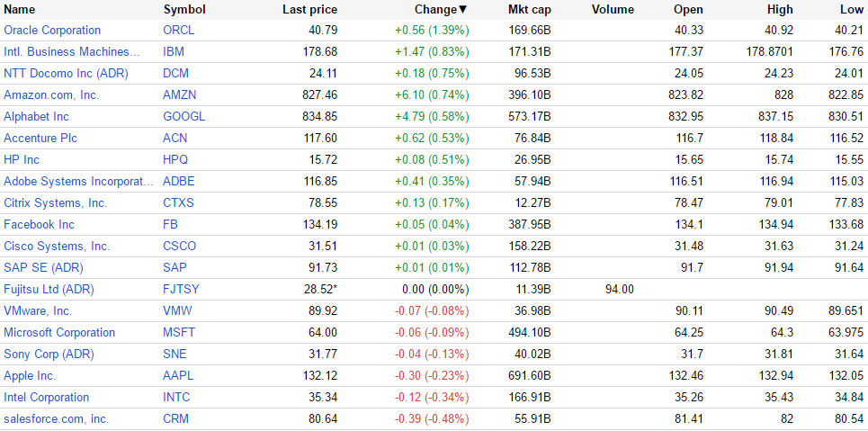Open the Oracle Corporation company link
Image resolution: width=868 pixels, height=431 pixels.
[52, 31]
